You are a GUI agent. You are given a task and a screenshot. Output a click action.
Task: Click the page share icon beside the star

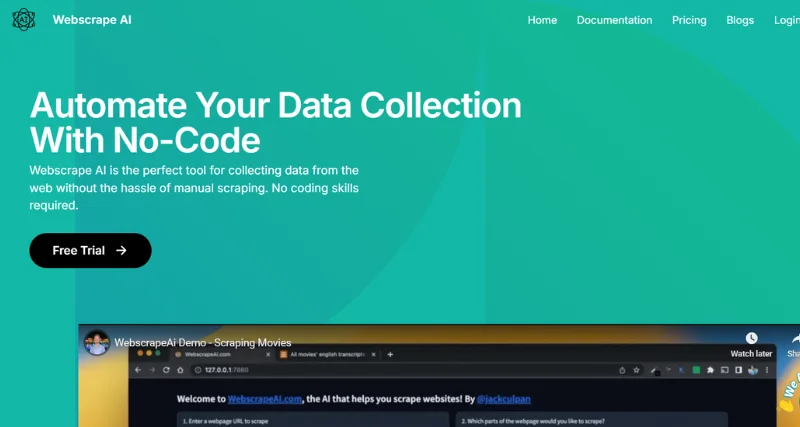click(x=622, y=370)
